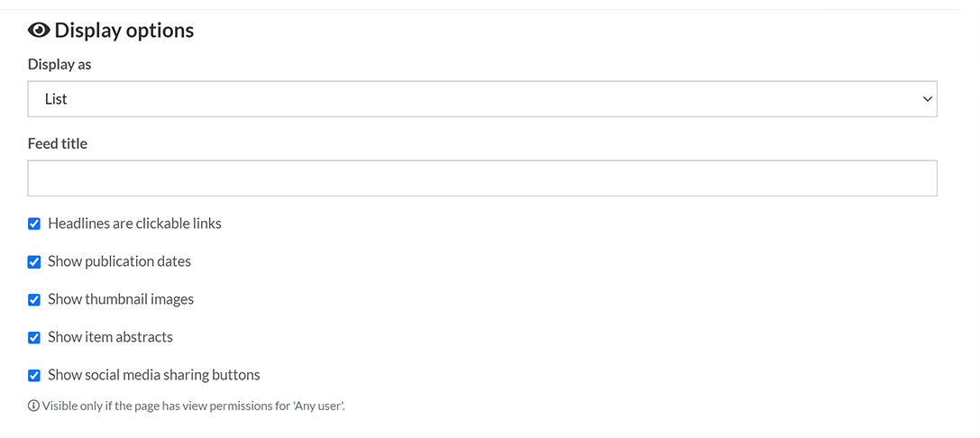The height and width of the screenshot is (438, 980).
Task: Disable the Show publication dates checkbox
Action: coord(34,261)
